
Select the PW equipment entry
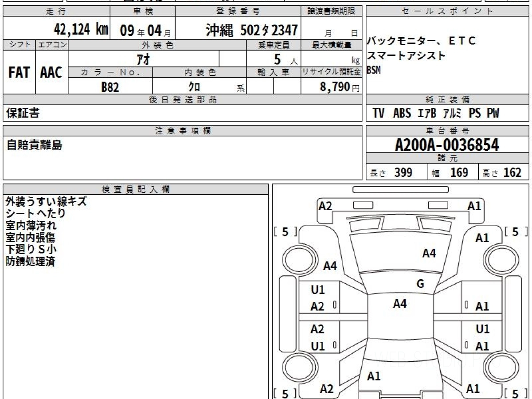[x=493, y=113]
